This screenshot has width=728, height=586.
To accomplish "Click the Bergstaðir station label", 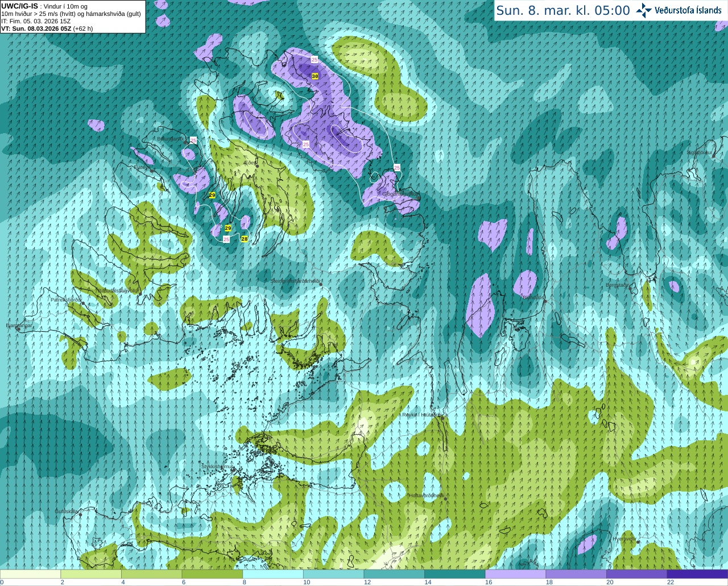I will pos(617,285).
